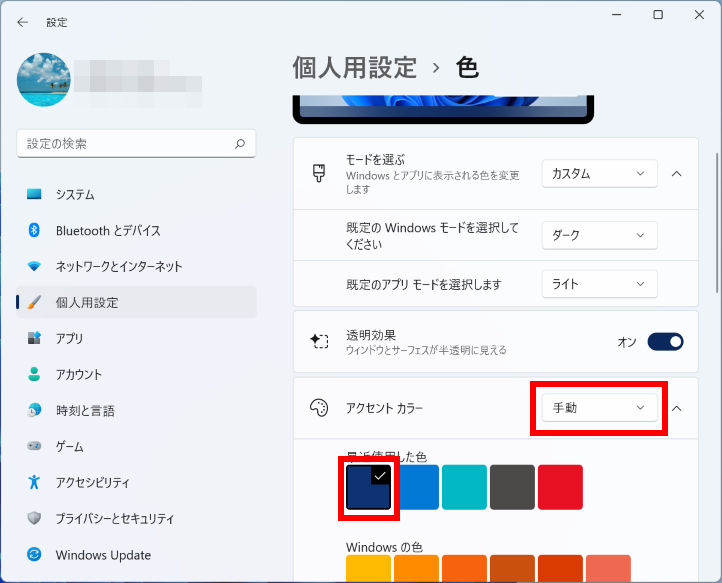Screen dimensions: 722x583
Task: Click the ゲーム controller icon
Action: pos(34,446)
